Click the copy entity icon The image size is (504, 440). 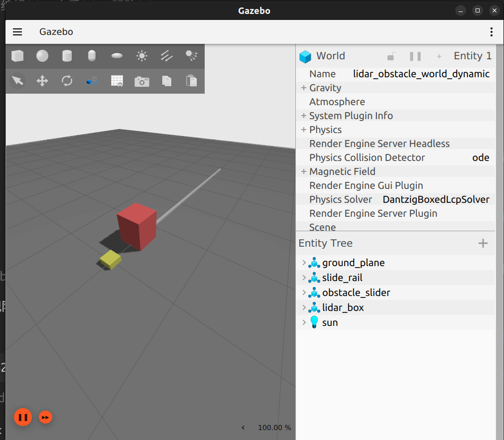pos(166,81)
